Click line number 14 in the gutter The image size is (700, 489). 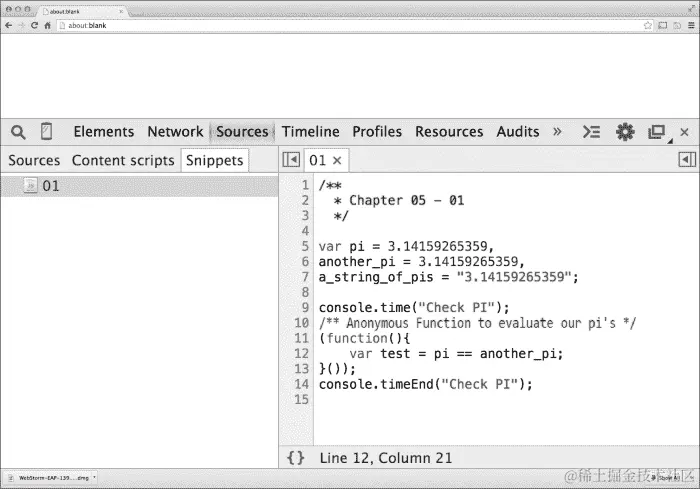click(301, 385)
